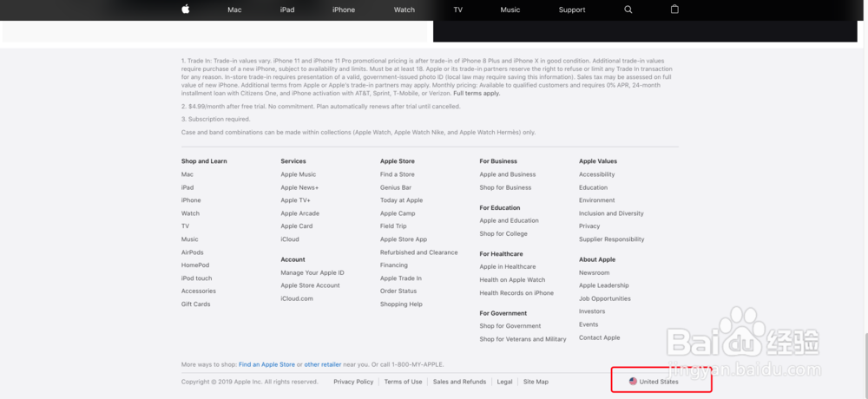868x399 pixels.
Task: Open Inclusion and Diversity link
Action: point(611,213)
